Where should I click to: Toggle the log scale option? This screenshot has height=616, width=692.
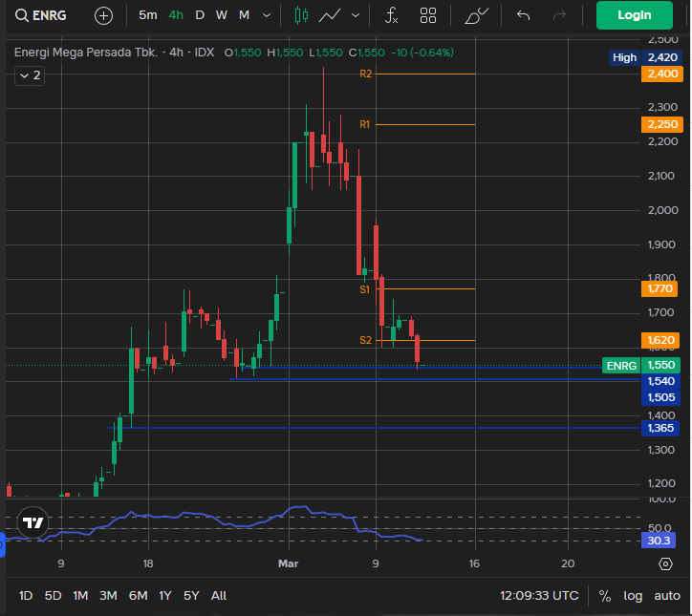633,596
